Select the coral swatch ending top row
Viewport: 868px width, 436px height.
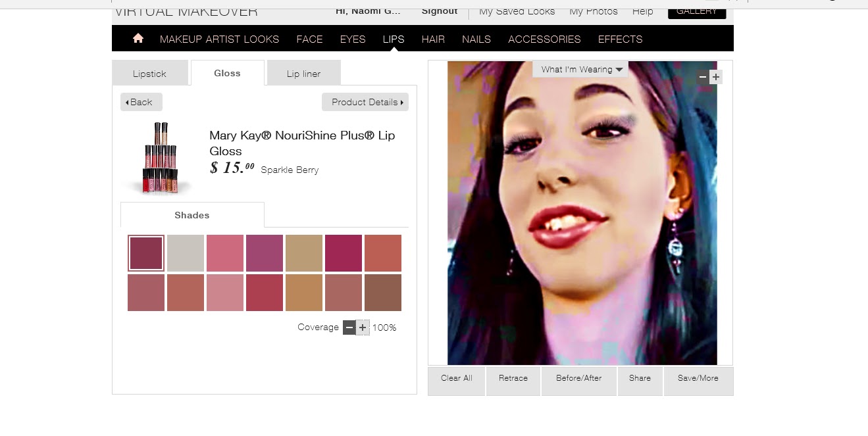[383, 253]
